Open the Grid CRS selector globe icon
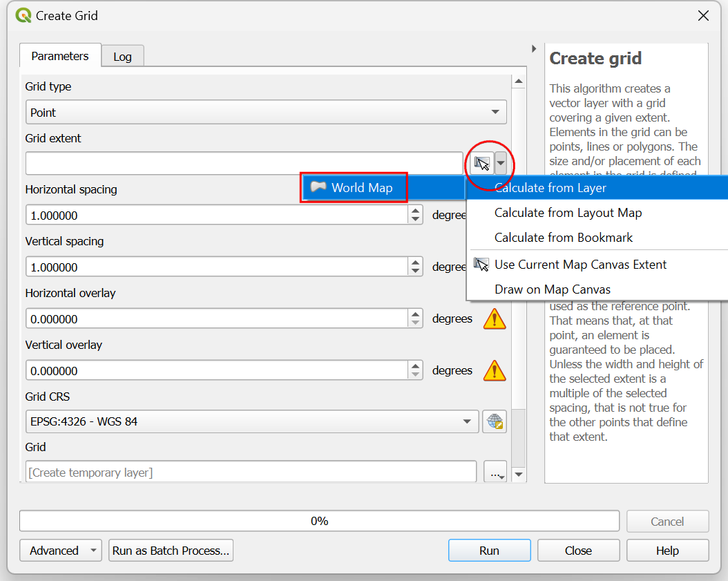 click(x=495, y=421)
